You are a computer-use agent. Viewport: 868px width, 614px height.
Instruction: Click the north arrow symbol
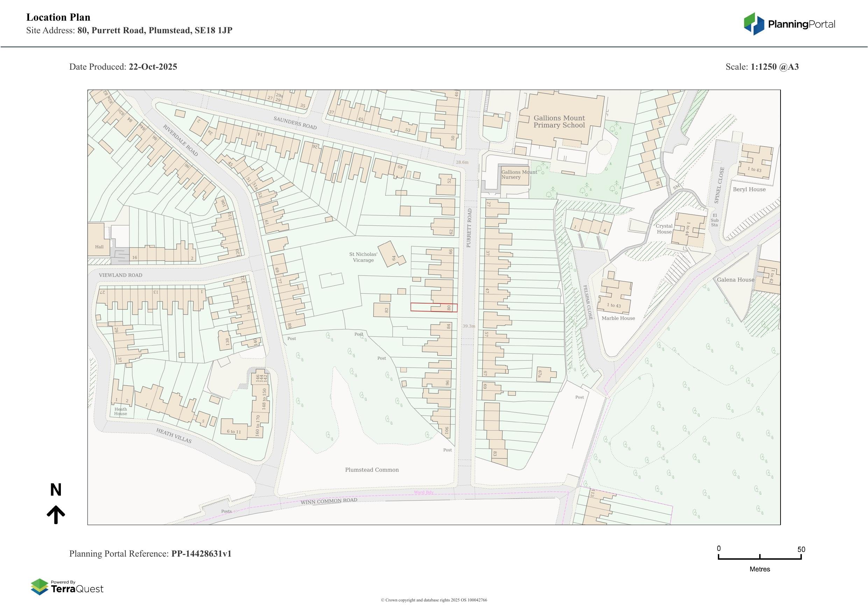point(56,514)
